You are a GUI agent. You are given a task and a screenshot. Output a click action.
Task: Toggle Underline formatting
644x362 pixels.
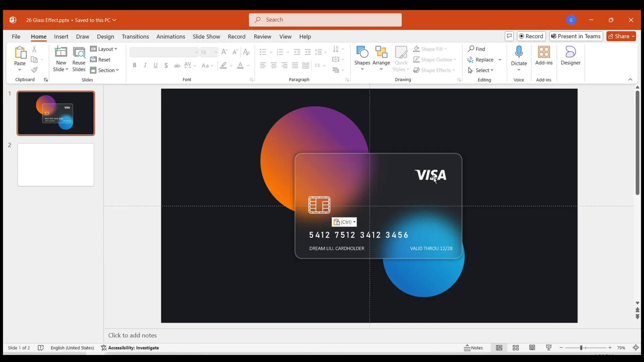[x=156, y=65]
